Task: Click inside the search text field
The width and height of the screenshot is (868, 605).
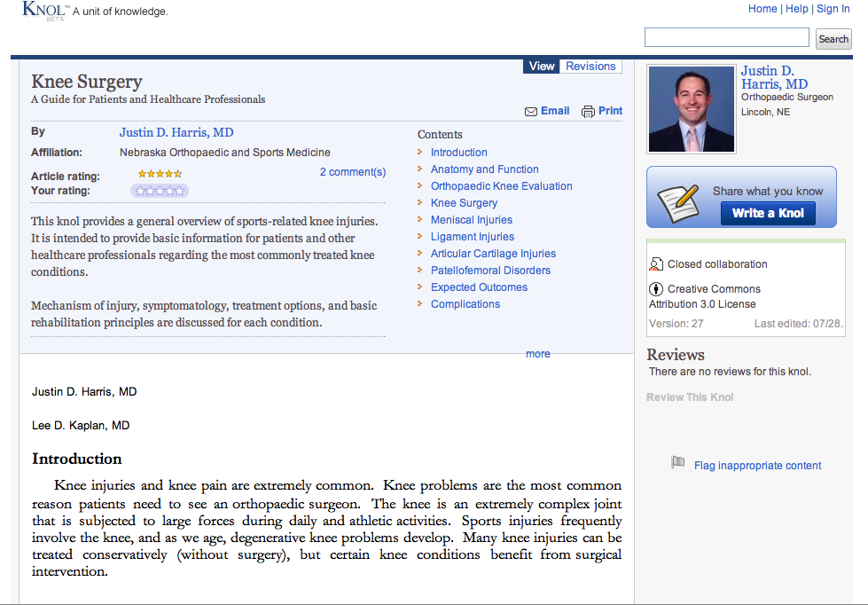Action: [726, 38]
